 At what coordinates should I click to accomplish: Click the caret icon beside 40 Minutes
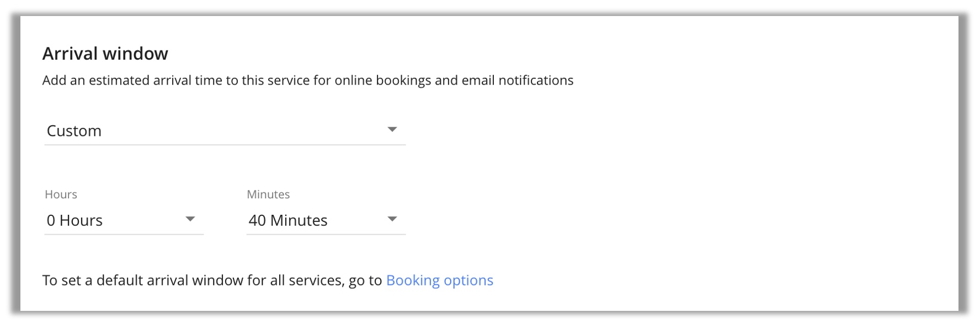click(x=392, y=219)
